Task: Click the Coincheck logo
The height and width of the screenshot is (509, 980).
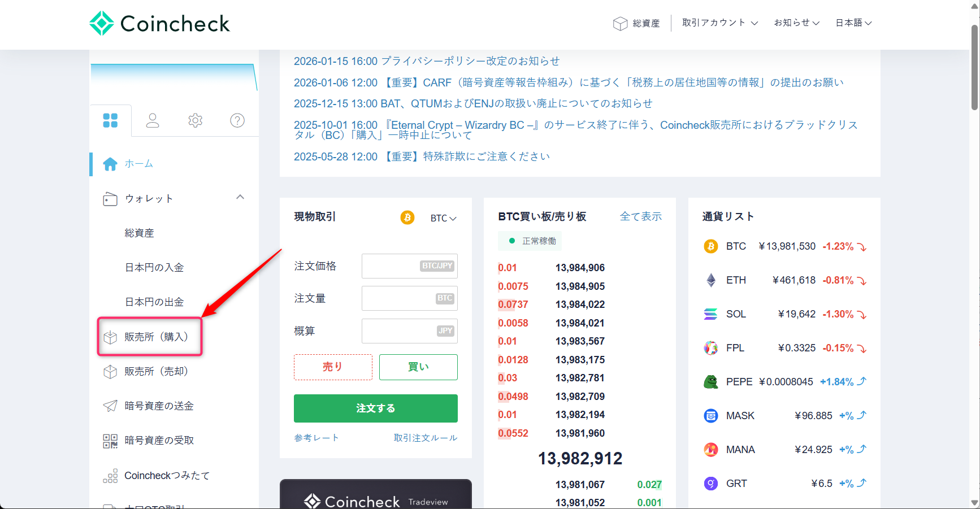Action: pyautogui.click(x=160, y=24)
